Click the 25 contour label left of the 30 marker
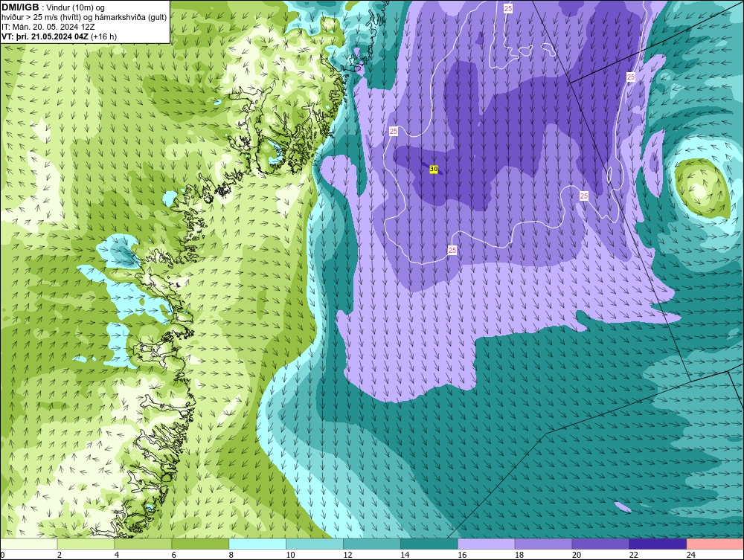744x560 pixels. [394, 132]
